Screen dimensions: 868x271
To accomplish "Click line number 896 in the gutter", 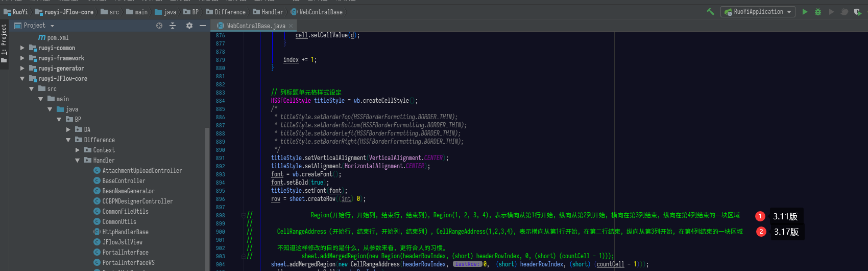I will coord(220,199).
